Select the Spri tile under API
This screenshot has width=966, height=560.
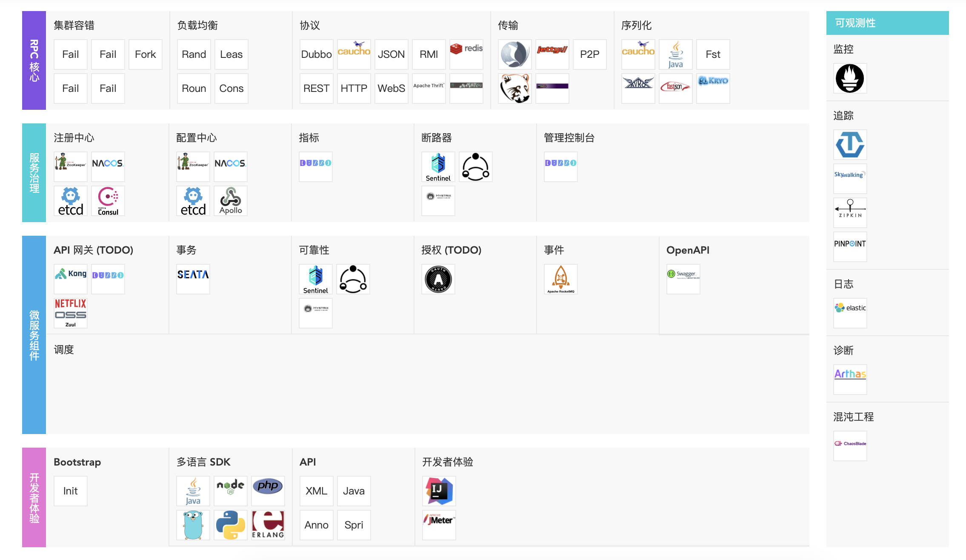pyautogui.click(x=354, y=525)
